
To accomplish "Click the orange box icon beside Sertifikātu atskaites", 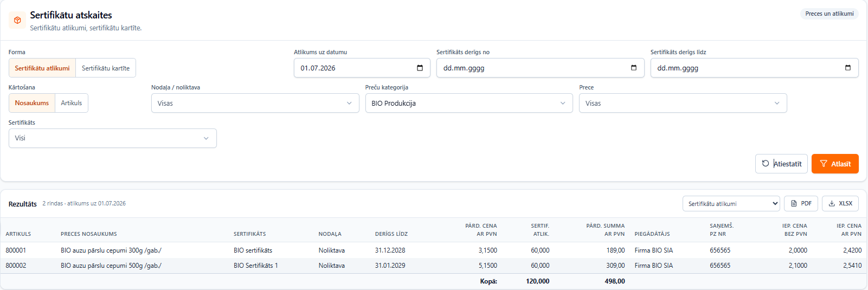I will coord(17,20).
